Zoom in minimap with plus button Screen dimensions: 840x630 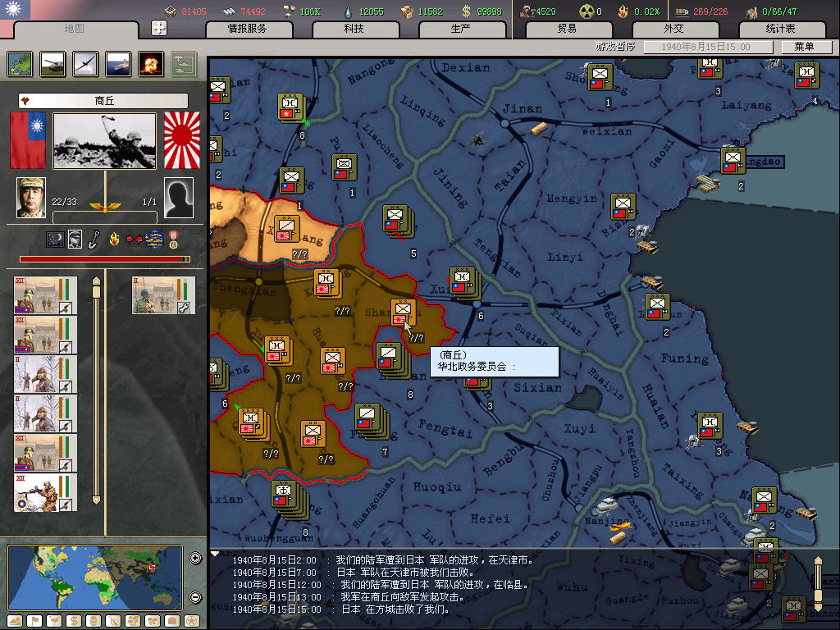tap(195, 558)
